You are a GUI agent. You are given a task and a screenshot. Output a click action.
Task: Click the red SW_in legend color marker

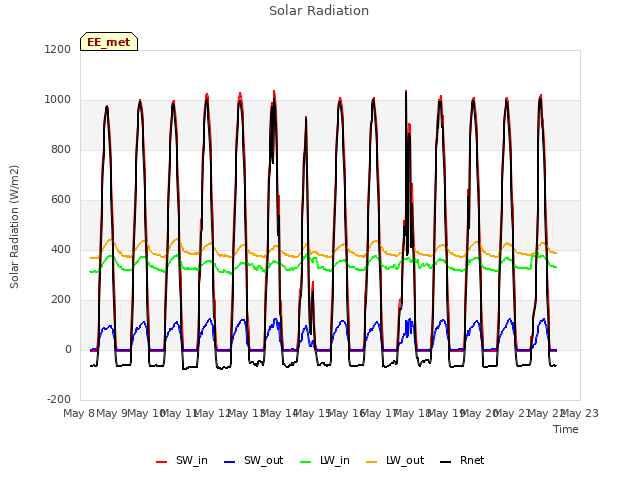click(x=162, y=462)
